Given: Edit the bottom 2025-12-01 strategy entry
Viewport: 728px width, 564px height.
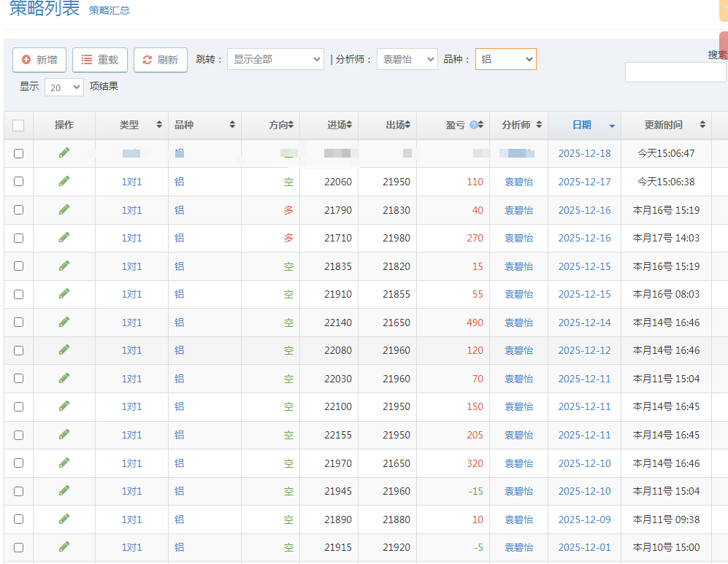Looking at the screenshot, I should 64,547.
